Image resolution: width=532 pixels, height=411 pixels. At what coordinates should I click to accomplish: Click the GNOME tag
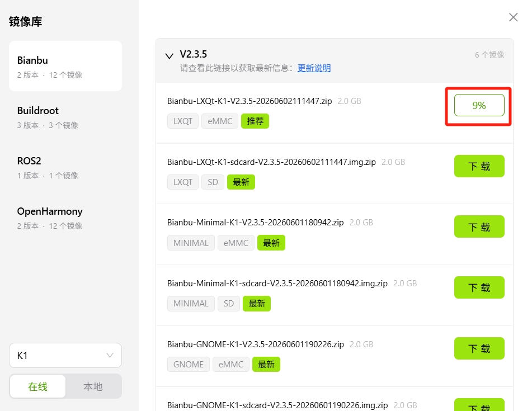[x=189, y=364]
